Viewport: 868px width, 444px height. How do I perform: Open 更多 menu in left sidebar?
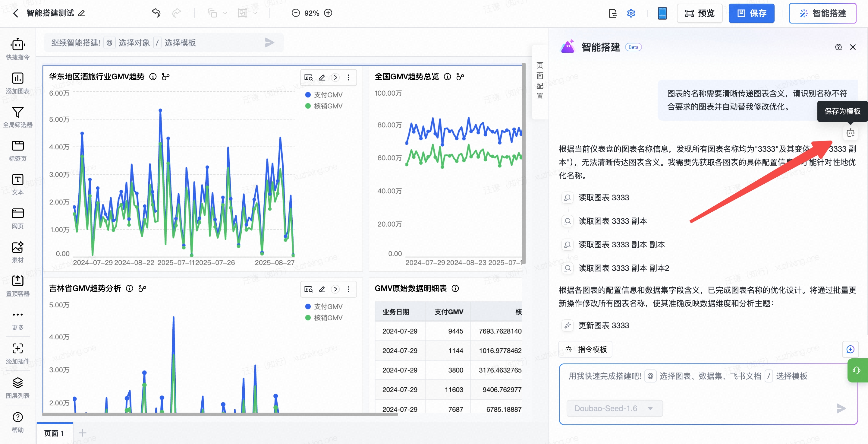pyautogui.click(x=17, y=319)
